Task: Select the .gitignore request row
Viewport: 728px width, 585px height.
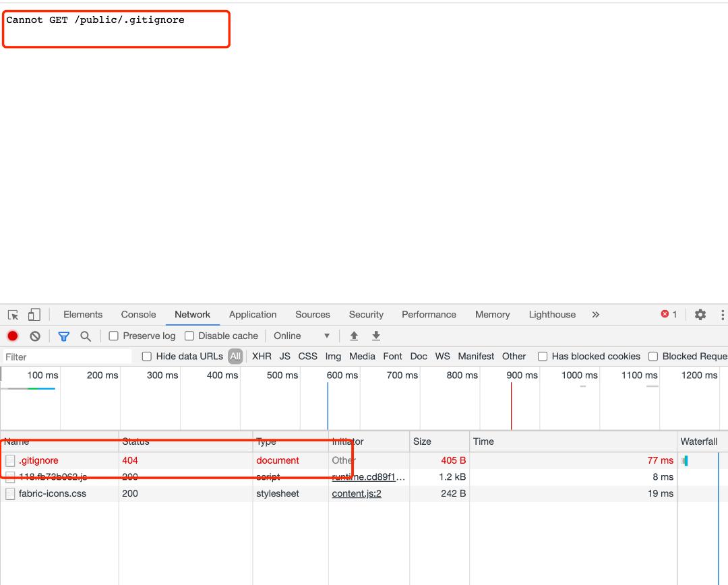Action: pyautogui.click(x=38, y=460)
